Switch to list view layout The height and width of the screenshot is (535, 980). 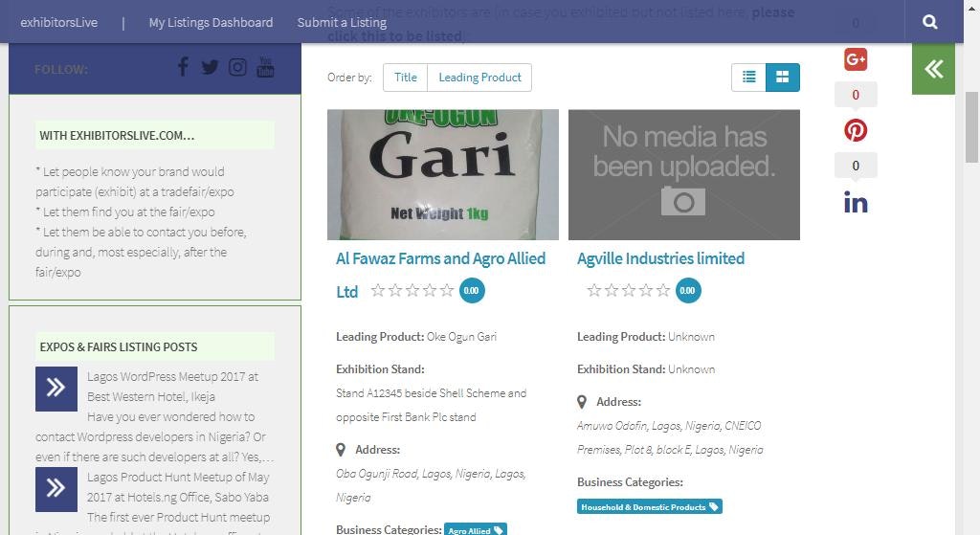pyautogui.click(x=748, y=78)
